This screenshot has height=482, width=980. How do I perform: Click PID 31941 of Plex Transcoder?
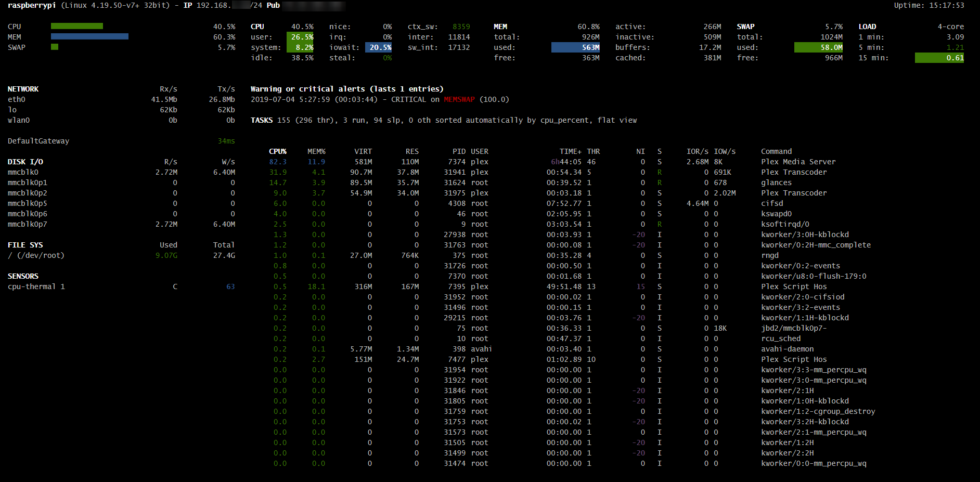[455, 172]
